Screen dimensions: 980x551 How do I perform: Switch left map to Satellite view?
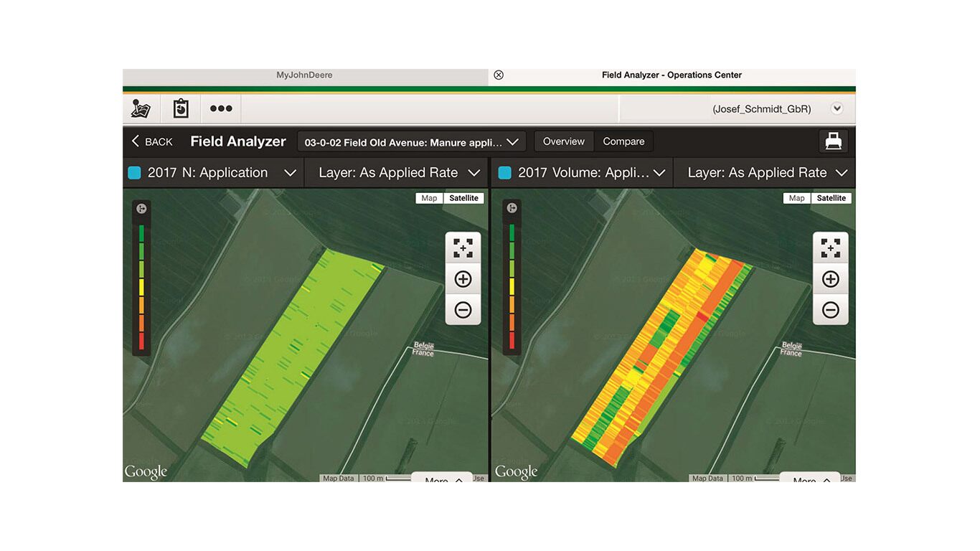click(463, 198)
